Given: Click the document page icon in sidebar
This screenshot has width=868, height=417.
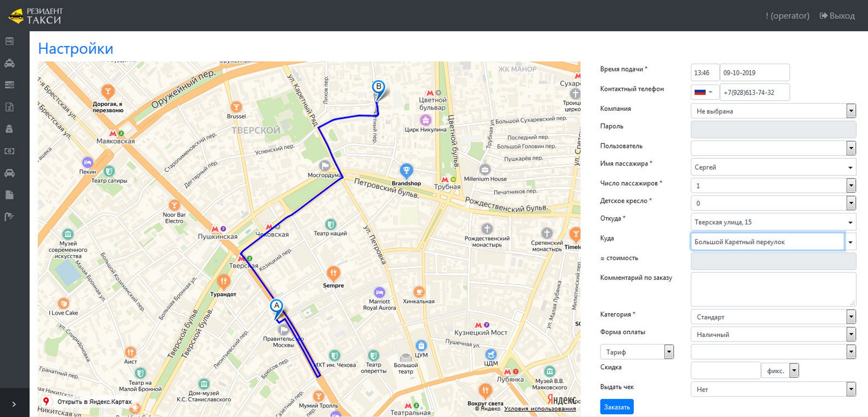Looking at the screenshot, I should [9, 195].
